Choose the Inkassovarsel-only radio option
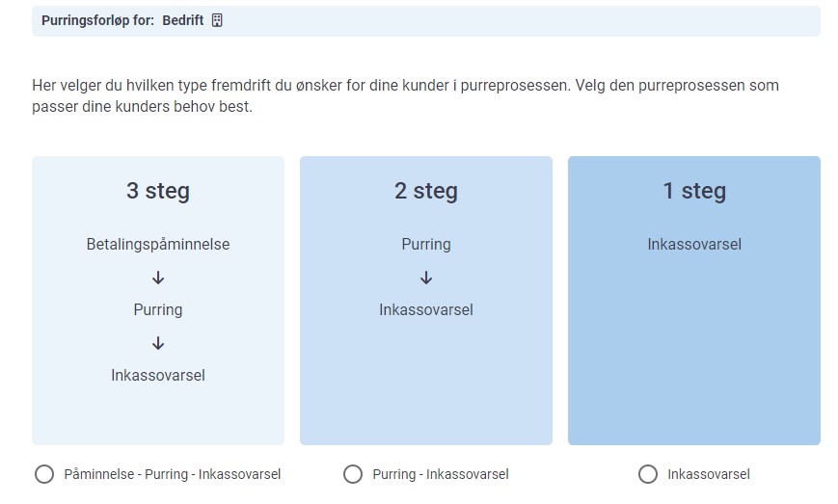Viewport: 838px width, 504px height. pos(648,474)
